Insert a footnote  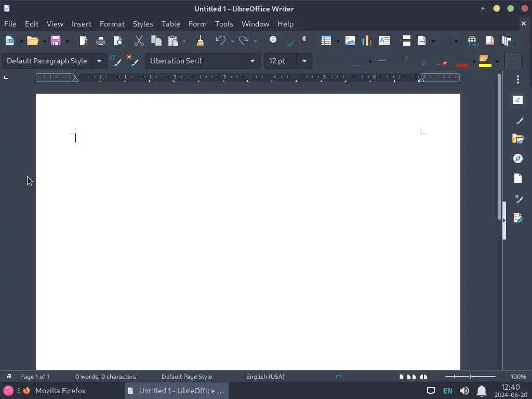489,41
